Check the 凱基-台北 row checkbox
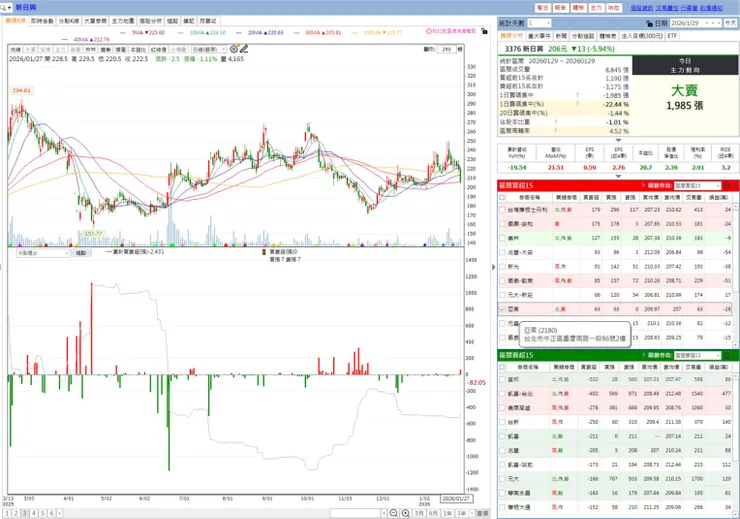740x519 pixels. (502, 393)
